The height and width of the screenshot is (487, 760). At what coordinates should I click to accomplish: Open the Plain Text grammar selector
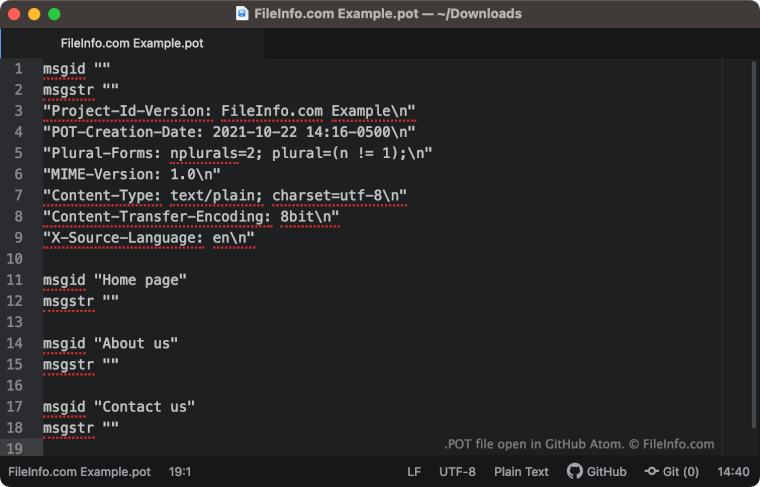(521, 471)
